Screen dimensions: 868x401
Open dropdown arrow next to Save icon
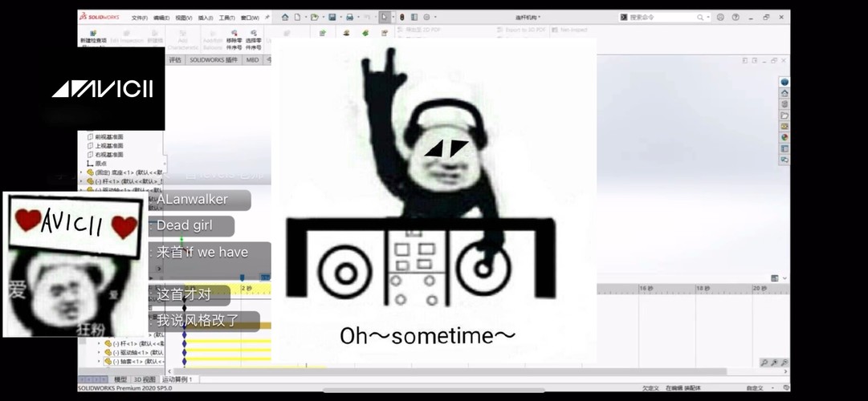[x=340, y=17]
